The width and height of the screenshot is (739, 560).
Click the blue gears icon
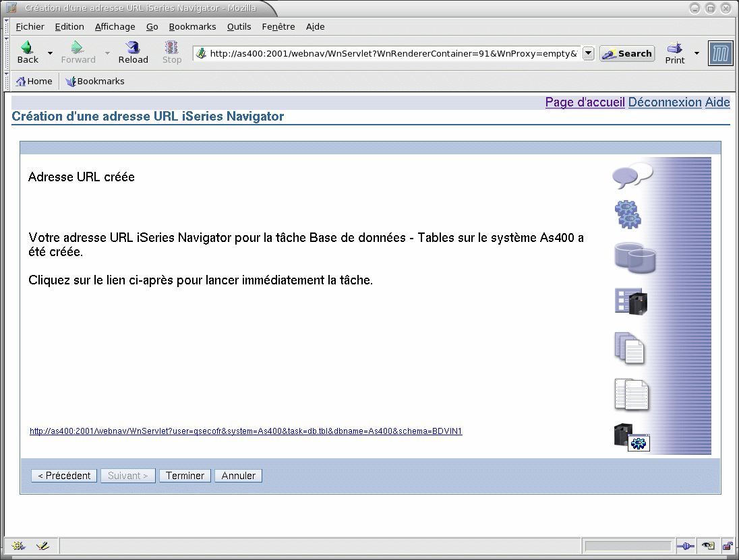click(x=628, y=214)
